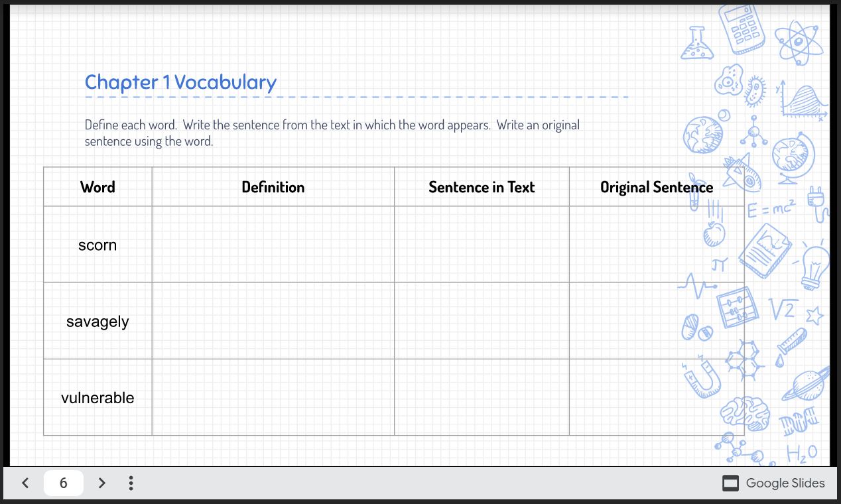Click the instructions text paragraph
841x504 pixels.
tap(332, 133)
